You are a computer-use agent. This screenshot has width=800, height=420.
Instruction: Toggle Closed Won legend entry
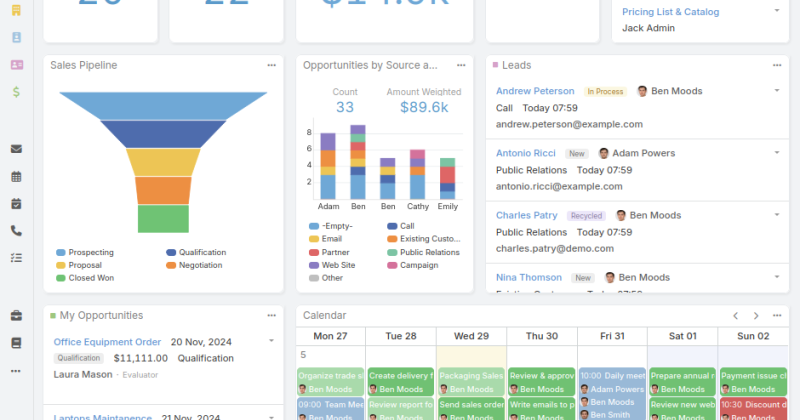[85, 278]
